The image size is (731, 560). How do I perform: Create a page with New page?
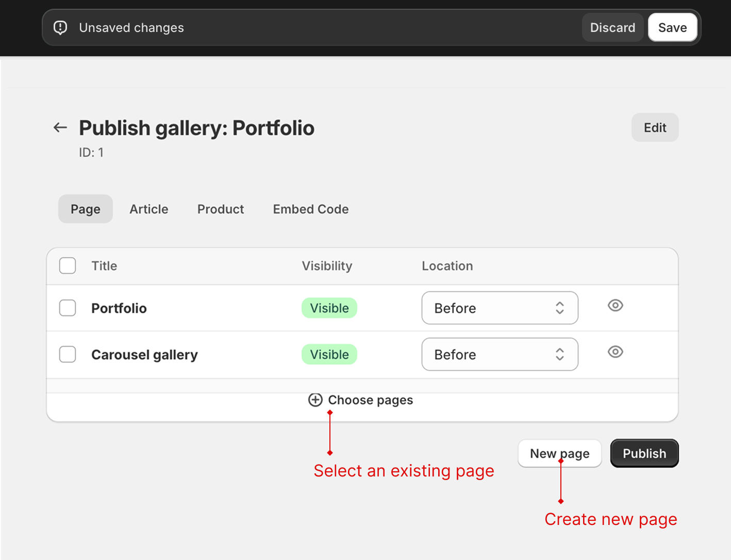coord(559,453)
